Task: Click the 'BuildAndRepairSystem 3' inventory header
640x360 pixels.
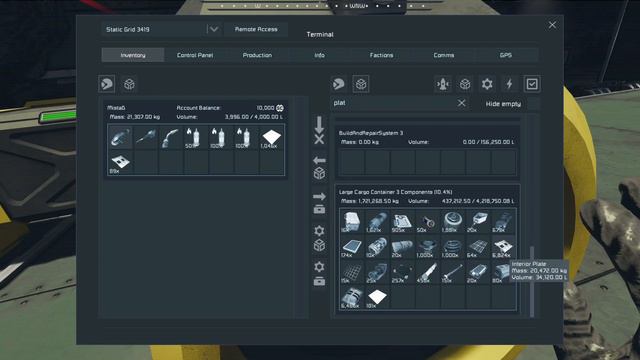Action: tap(371, 133)
